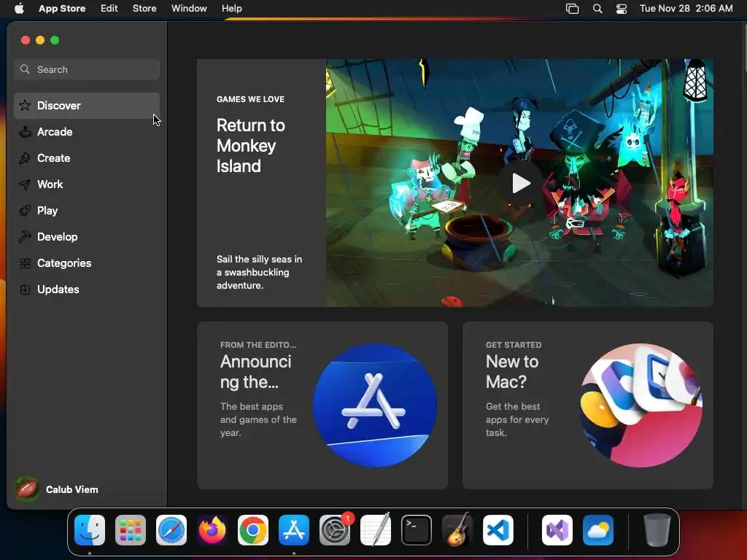The height and width of the screenshot is (560, 747).
Task: Open the Arcade joystick icon
Action: pos(25,132)
